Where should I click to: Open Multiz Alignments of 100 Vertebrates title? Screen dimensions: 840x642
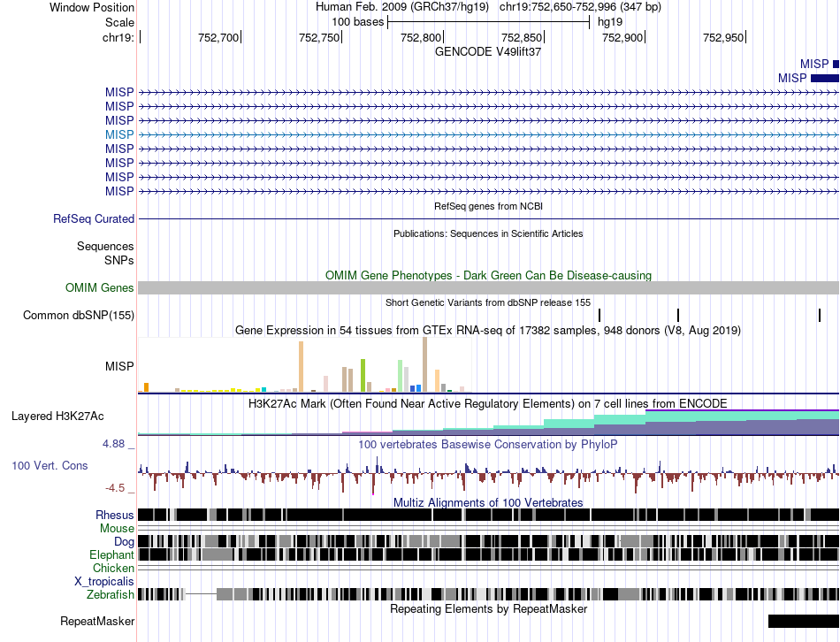tap(488, 502)
